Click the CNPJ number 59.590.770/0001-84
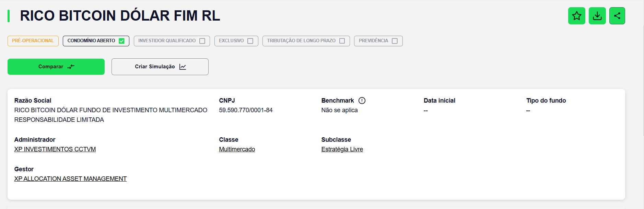 [x=246, y=110]
